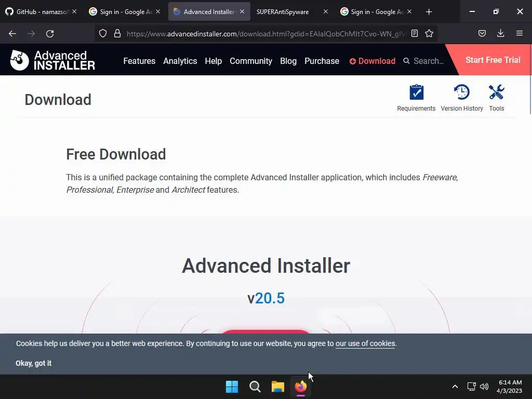Screen dimensions: 532x399
Task: Click Firefox icon in the taskbar
Action: (301, 387)
